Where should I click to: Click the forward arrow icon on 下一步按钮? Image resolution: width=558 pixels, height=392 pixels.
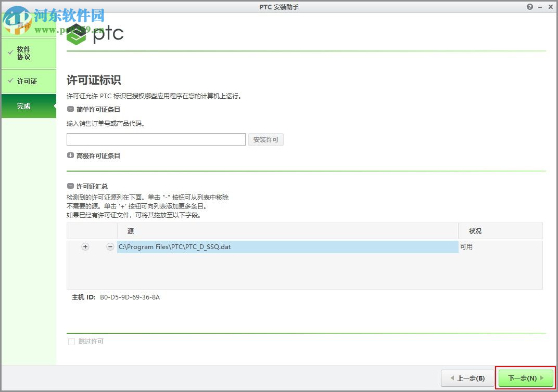pos(542,378)
